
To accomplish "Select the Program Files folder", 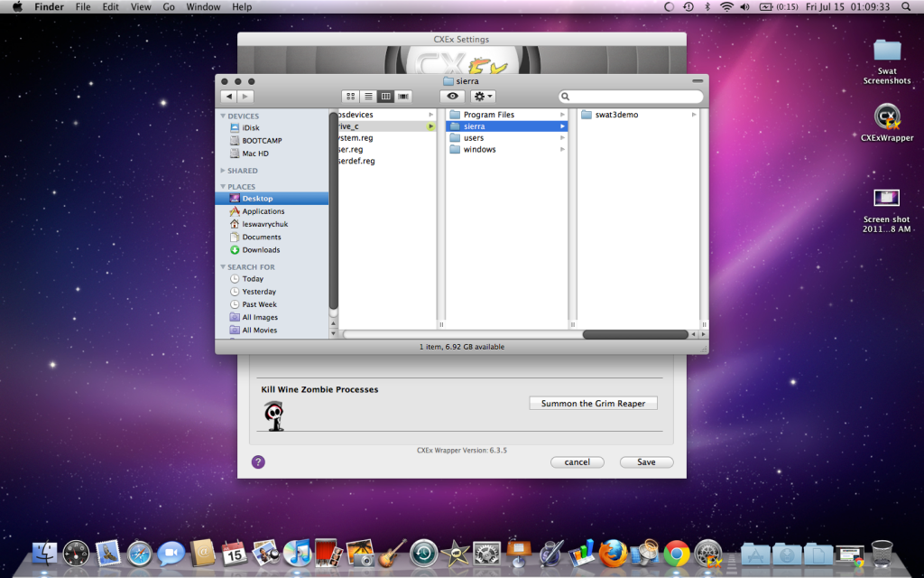I will pos(507,115).
